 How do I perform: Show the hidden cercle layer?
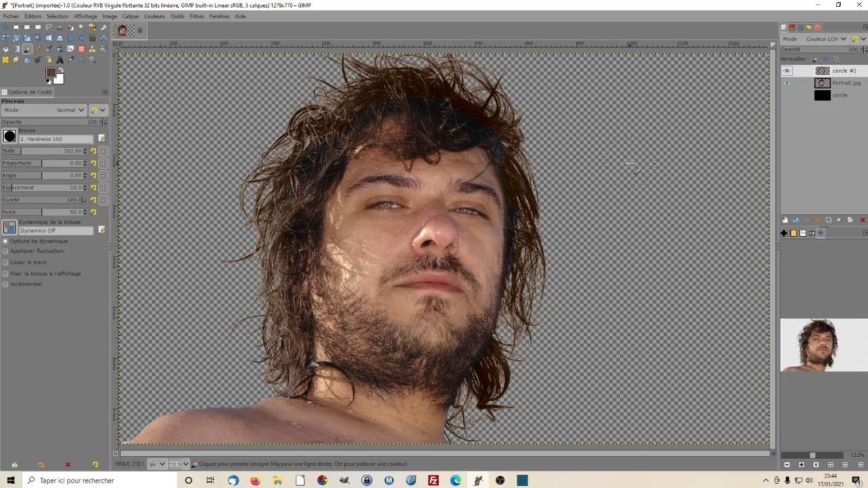787,95
